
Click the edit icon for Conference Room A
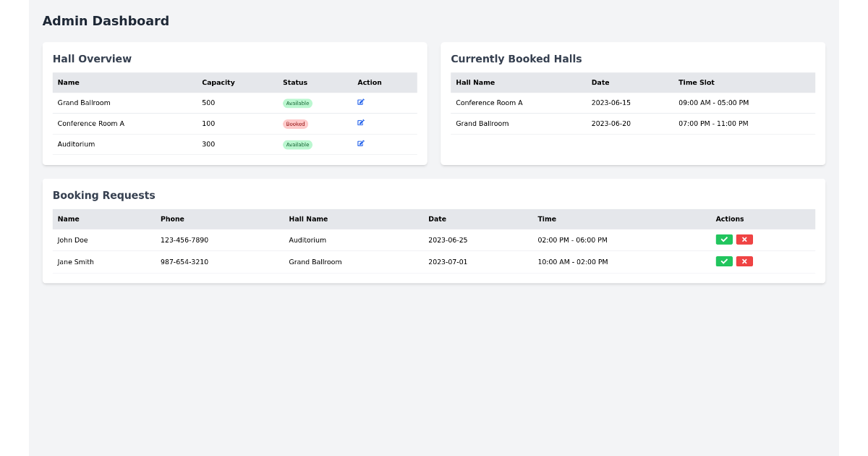point(360,123)
